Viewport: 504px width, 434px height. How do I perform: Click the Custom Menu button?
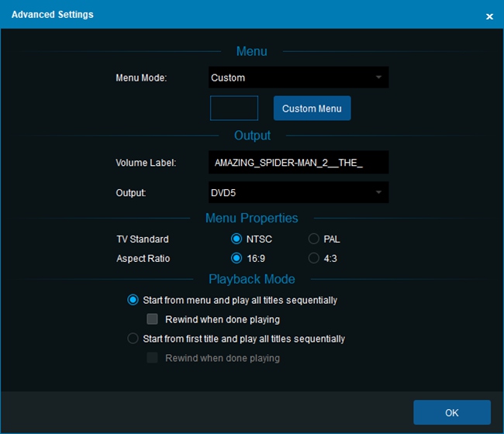click(312, 108)
